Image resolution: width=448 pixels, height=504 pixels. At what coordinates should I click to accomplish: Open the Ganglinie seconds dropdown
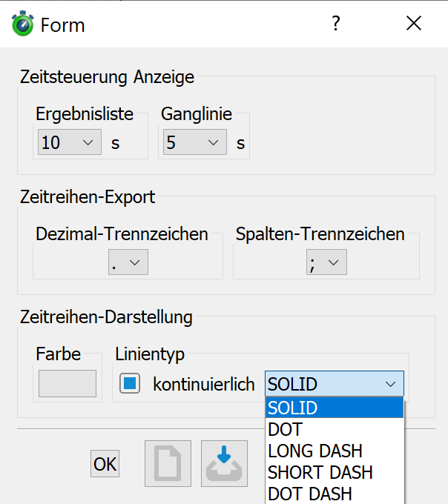click(x=195, y=142)
